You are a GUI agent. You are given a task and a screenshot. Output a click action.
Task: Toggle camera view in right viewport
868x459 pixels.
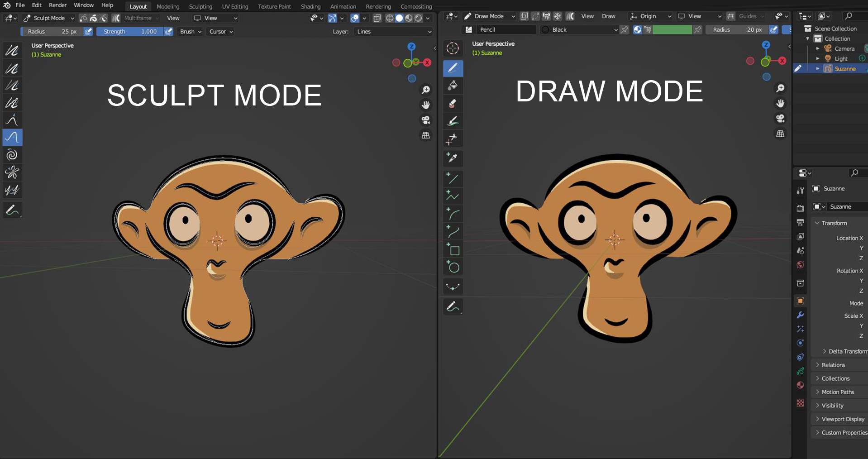coord(780,119)
